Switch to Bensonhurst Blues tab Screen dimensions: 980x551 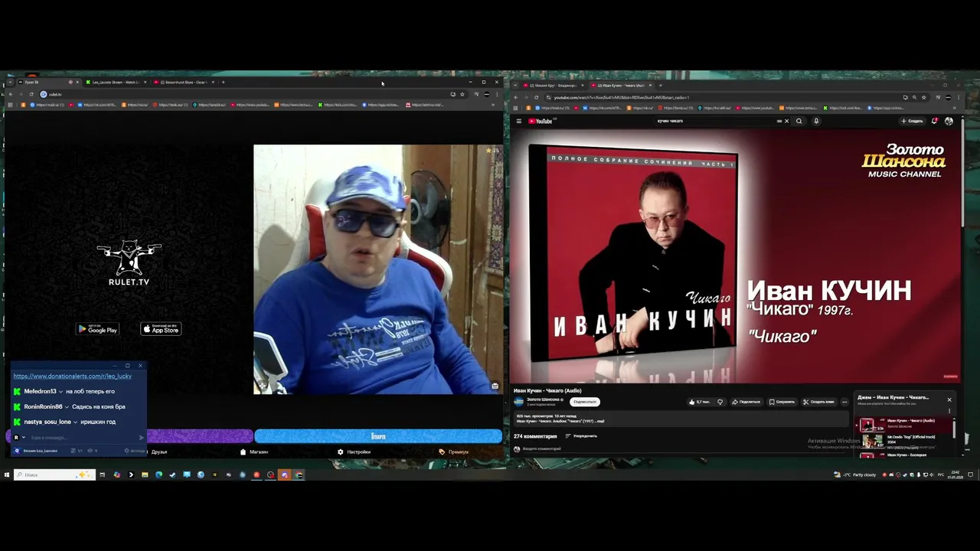[x=182, y=82]
